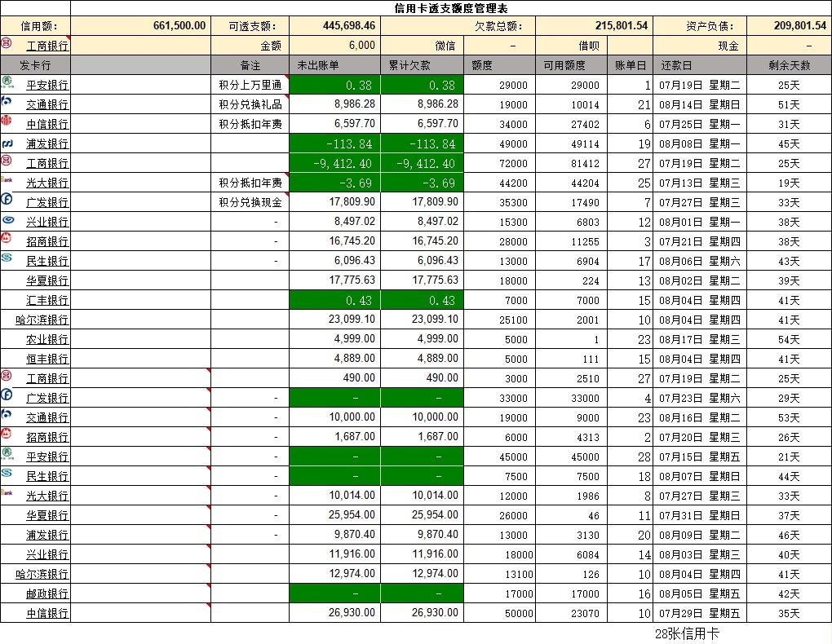Viewport: 832px width, 644px height.
Task: Select the 微信 label cell
Action: 423,46
